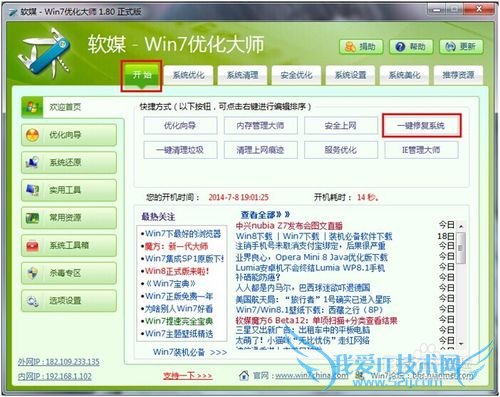
Task: Open the Win7装机必备 >>> link
Action: [x=190, y=352]
